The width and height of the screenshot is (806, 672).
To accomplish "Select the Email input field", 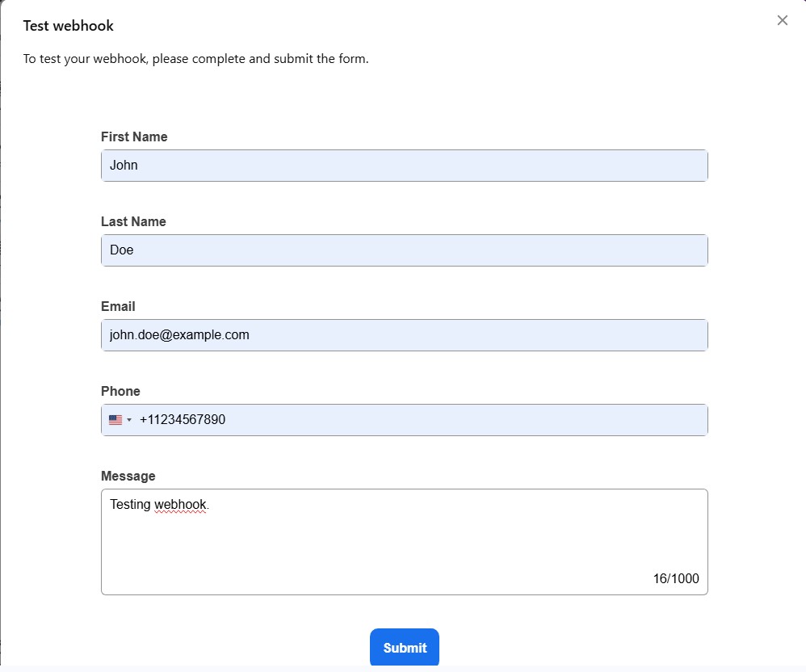I will 405,335.
